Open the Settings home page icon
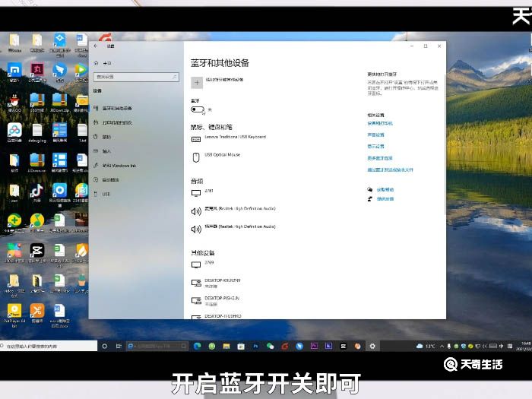 [x=96, y=63]
